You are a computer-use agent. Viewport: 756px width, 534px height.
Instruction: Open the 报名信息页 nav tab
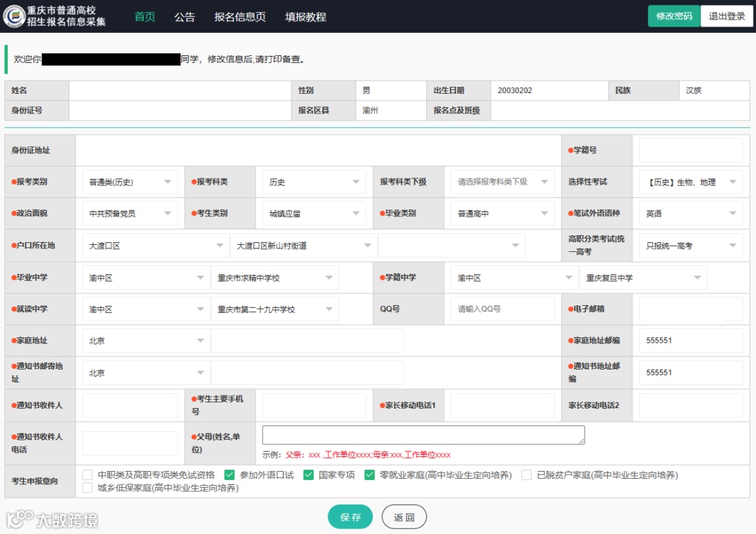tap(240, 17)
